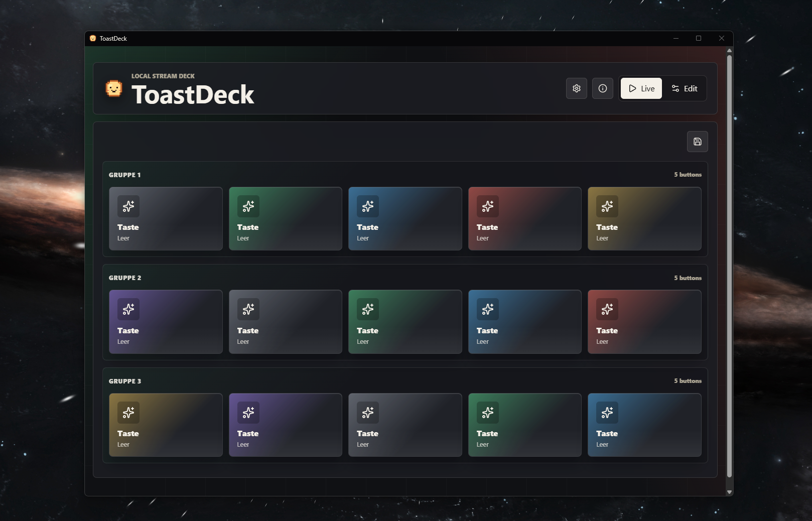Open settings via the gear icon
Viewport: 812px width, 521px height.
pos(577,88)
